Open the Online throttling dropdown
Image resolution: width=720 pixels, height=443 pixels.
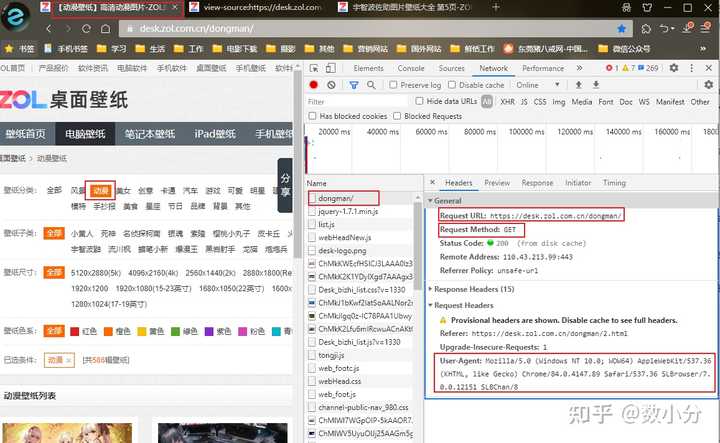pos(538,85)
